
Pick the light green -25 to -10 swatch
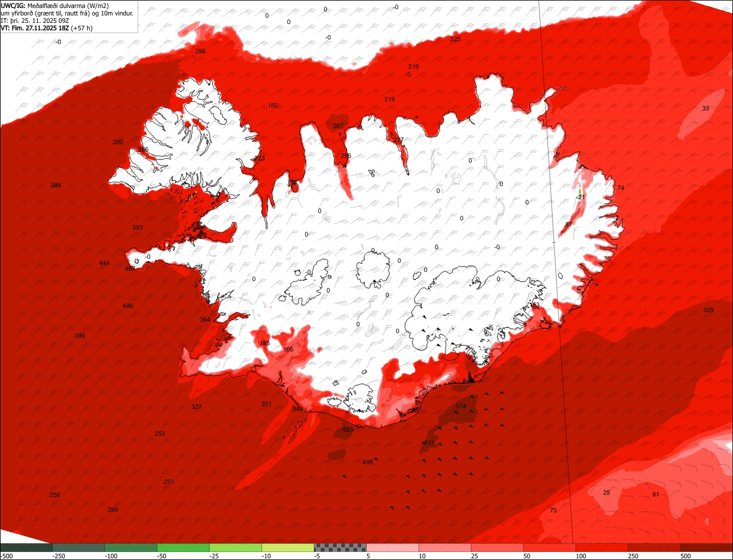click(236, 547)
